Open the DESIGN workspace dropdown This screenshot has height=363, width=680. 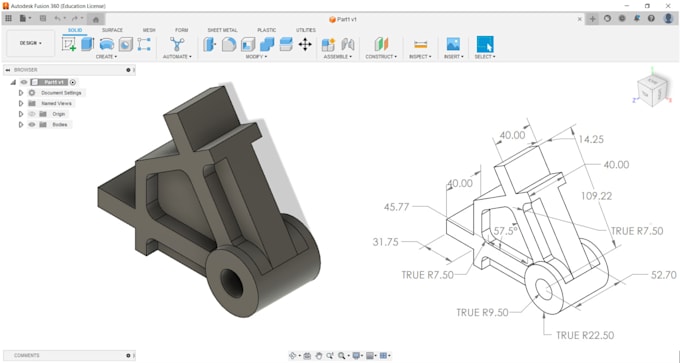point(31,43)
